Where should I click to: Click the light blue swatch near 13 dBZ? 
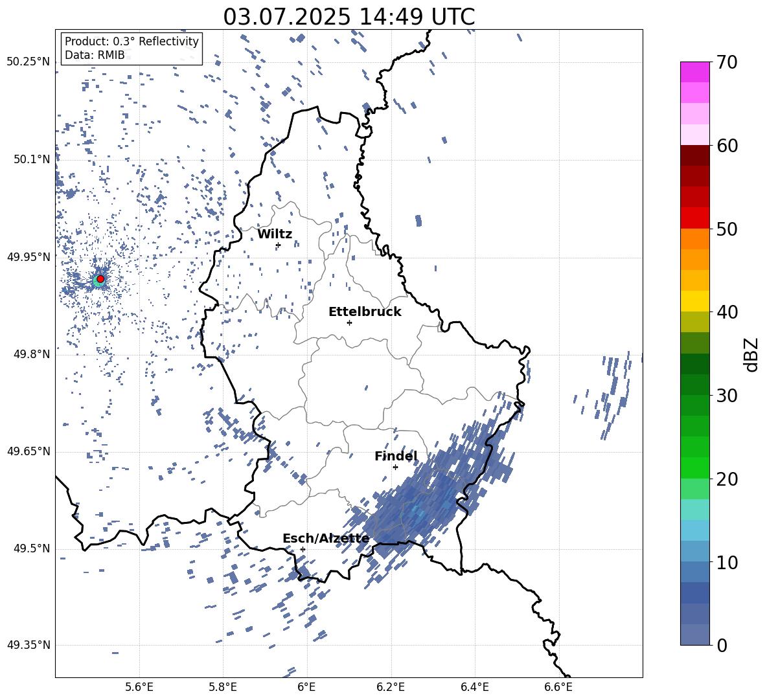click(x=694, y=530)
